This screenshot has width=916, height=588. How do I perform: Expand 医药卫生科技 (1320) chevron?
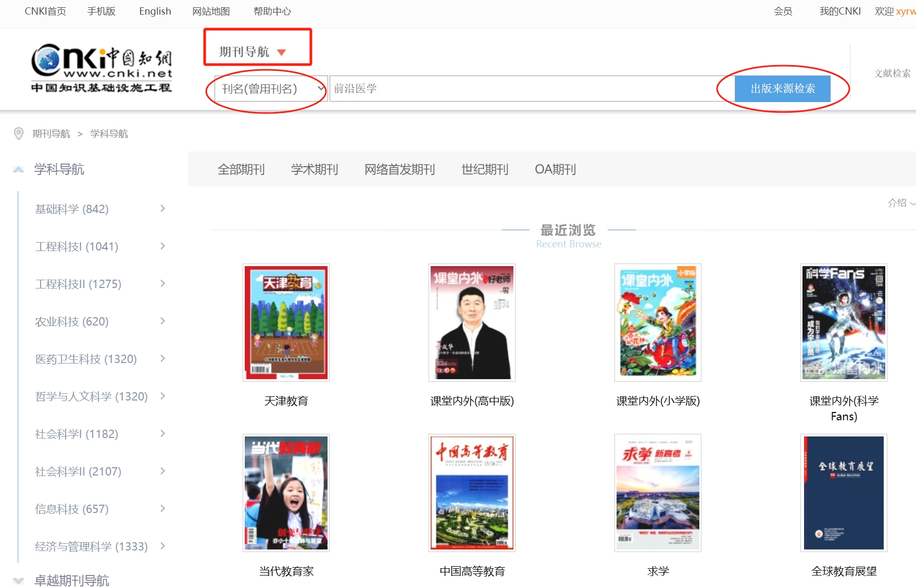[162, 358]
